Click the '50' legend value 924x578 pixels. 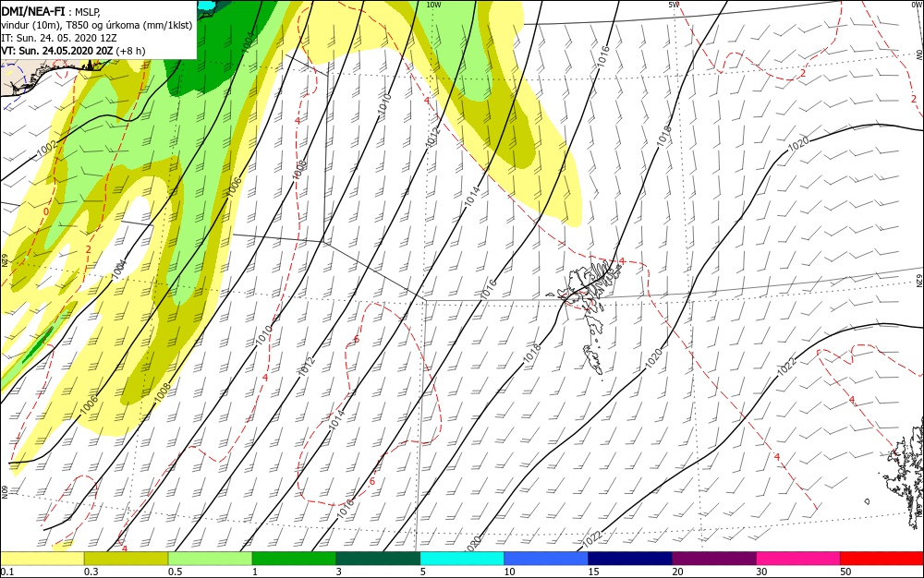click(845, 572)
